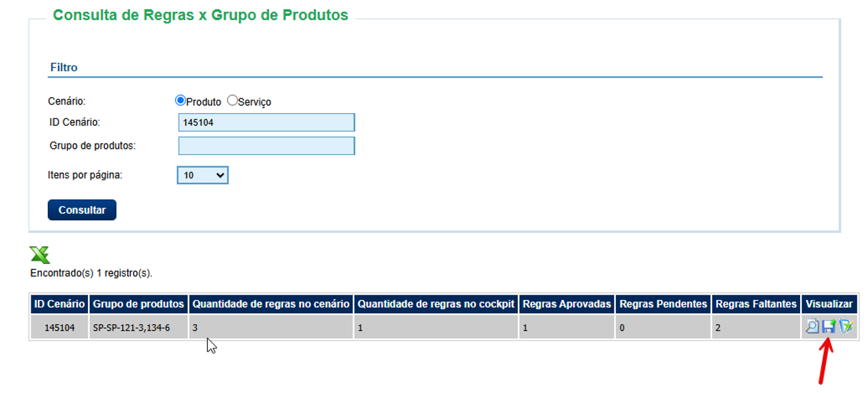Click the Regras Pendentes column header
This screenshot has width=868, height=393.
click(x=663, y=304)
